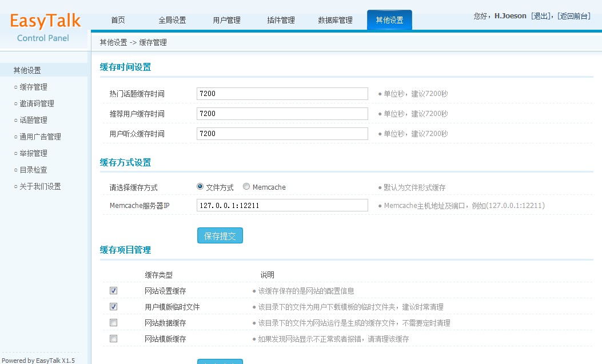Click the 网站模版缓存 row label
The width and height of the screenshot is (602, 364).
tap(165, 339)
